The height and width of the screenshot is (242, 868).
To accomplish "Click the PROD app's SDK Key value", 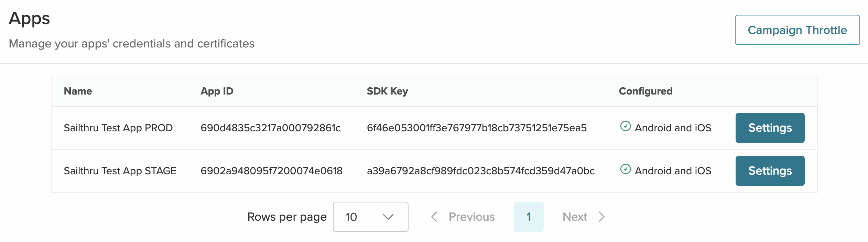I will click(477, 128).
